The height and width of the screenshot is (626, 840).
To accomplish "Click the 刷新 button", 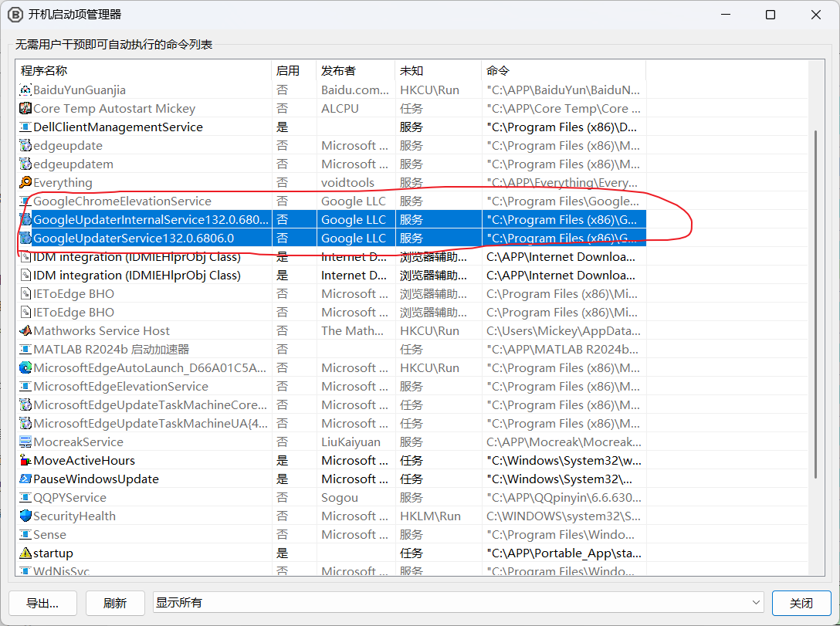I will 115,604.
